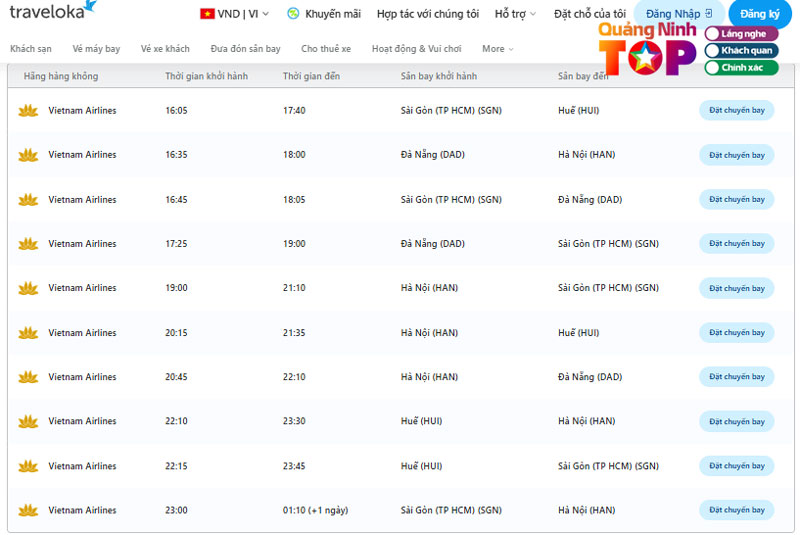The image size is (800, 535).
Task: Click Vietnam Airlines lotus icon for 16:45 flight
Action: (x=28, y=199)
